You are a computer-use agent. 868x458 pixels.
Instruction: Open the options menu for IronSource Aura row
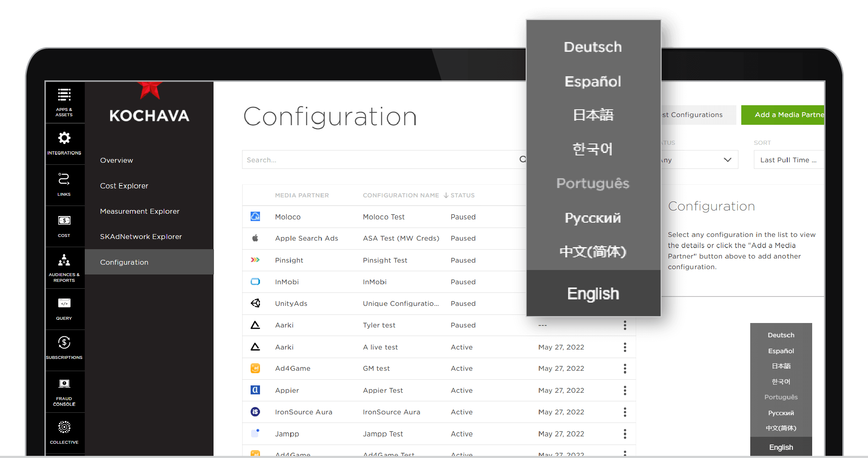tap(625, 412)
